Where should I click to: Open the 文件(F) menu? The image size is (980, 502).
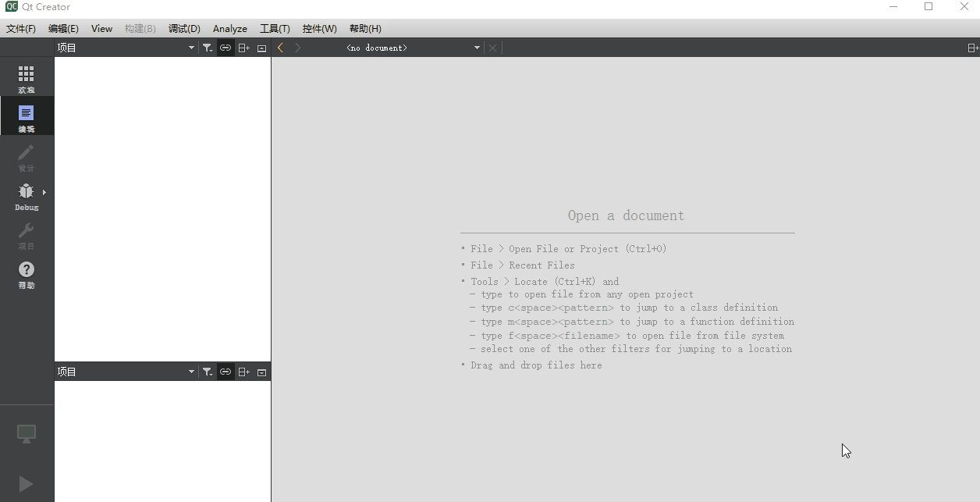[x=21, y=28]
